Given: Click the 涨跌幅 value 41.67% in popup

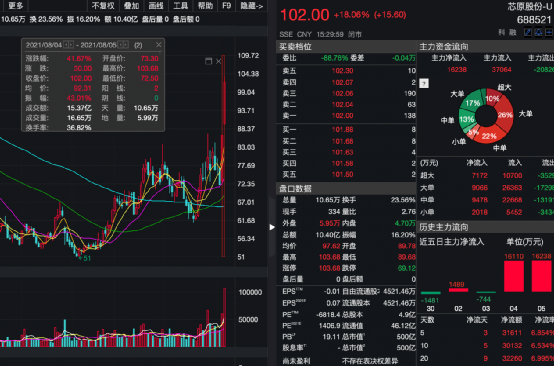Looking at the screenshot, I should (79, 58).
